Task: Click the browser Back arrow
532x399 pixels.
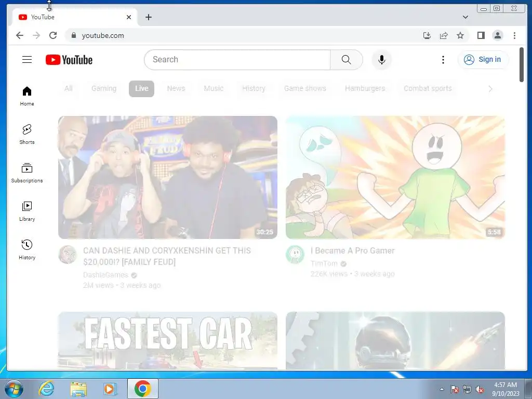Action: coord(20,35)
